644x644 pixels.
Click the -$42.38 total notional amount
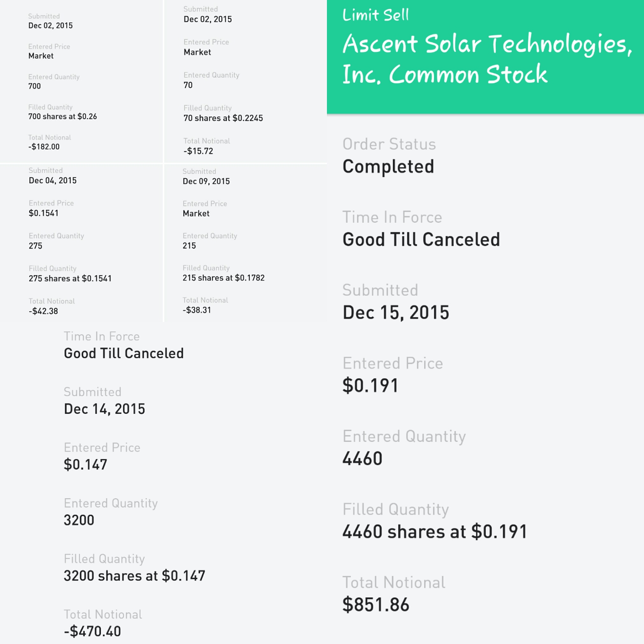[x=43, y=311]
